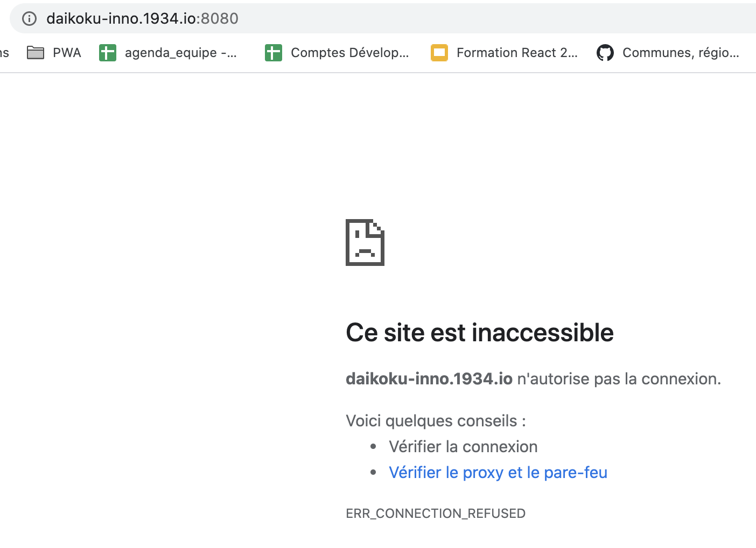Click the Vérifier le proxy et le pare-feu link
The height and width of the screenshot is (548, 756).
point(498,472)
